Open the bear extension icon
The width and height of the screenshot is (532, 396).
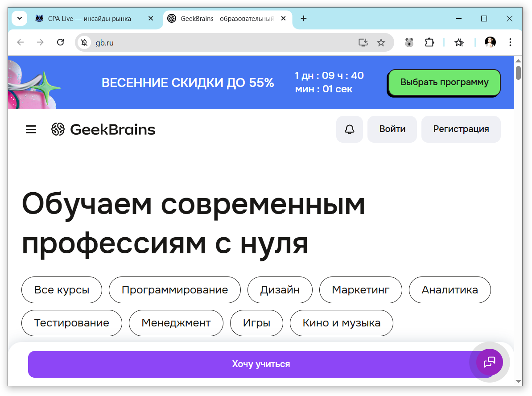tap(409, 42)
